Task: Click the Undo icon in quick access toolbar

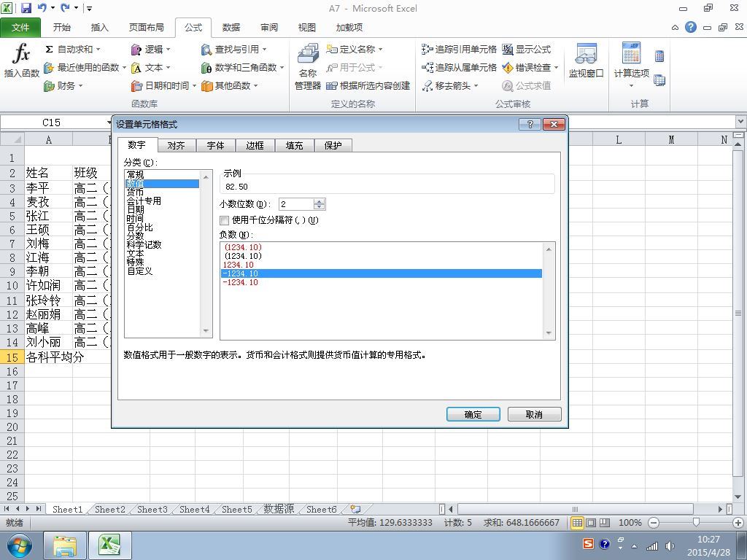Action: click(42, 7)
